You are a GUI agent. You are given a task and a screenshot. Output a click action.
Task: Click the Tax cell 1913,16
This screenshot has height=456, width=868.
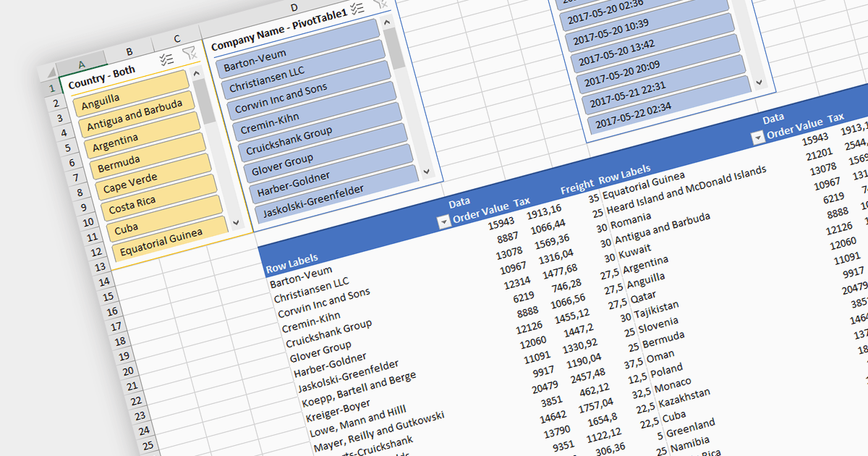[x=545, y=213]
